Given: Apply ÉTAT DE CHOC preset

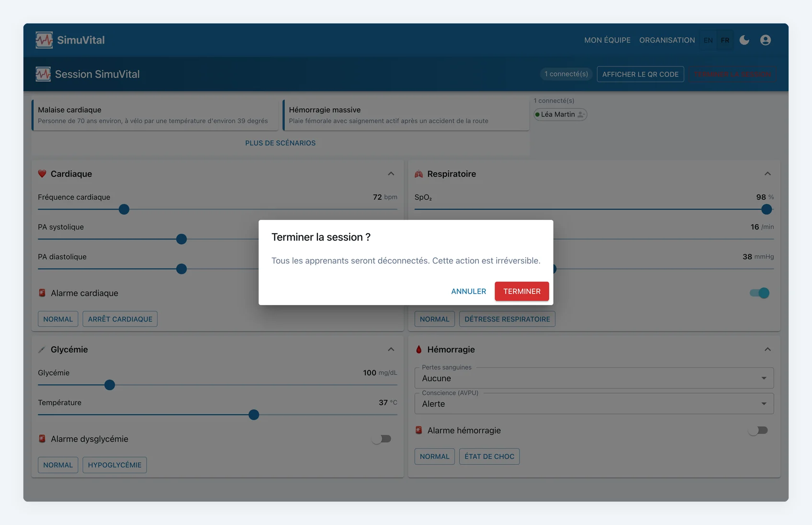Looking at the screenshot, I should pyautogui.click(x=489, y=457).
